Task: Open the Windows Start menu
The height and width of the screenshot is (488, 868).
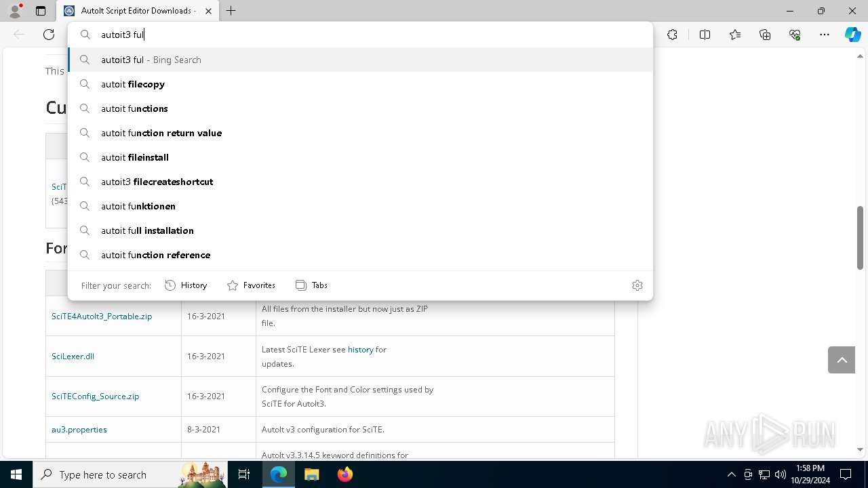Action: [x=16, y=474]
